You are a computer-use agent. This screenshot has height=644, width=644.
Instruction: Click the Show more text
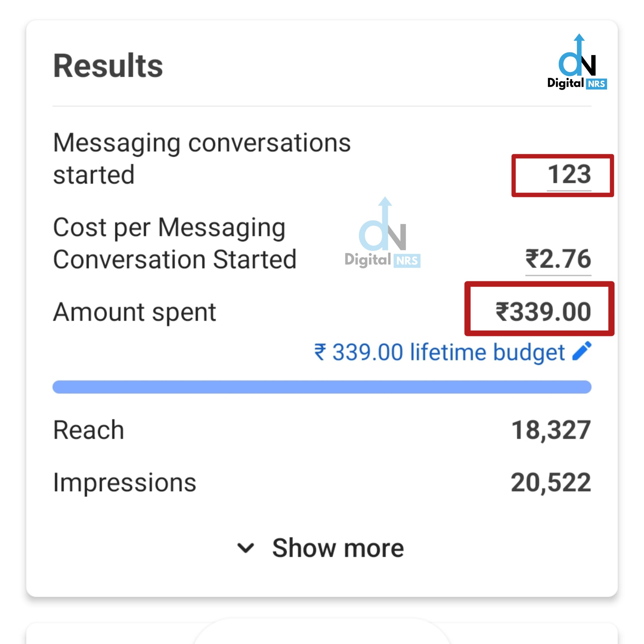338,548
